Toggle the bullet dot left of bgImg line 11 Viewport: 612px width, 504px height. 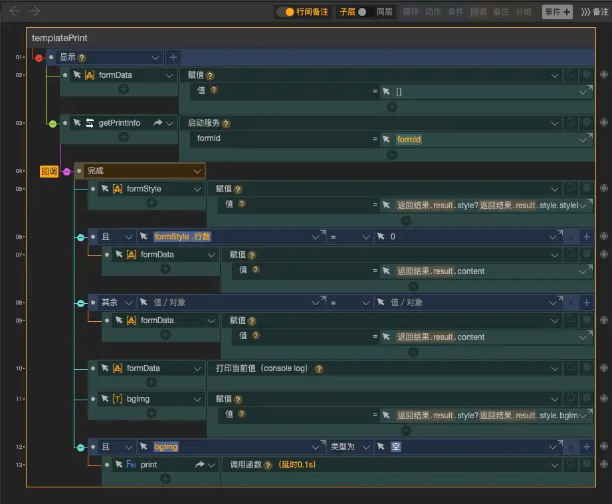point(93,399)
